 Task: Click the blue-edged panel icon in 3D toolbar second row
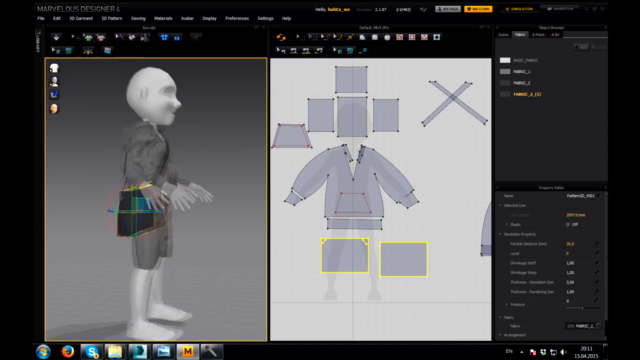[x=107, y=51]
